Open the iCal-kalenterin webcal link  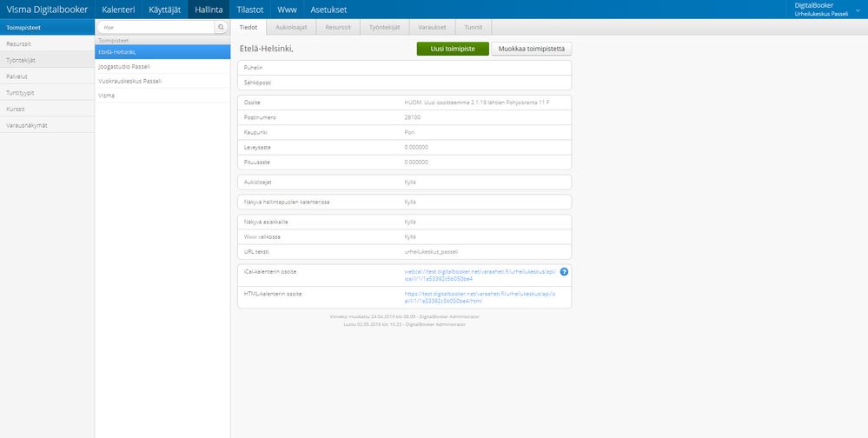[480, 275]
